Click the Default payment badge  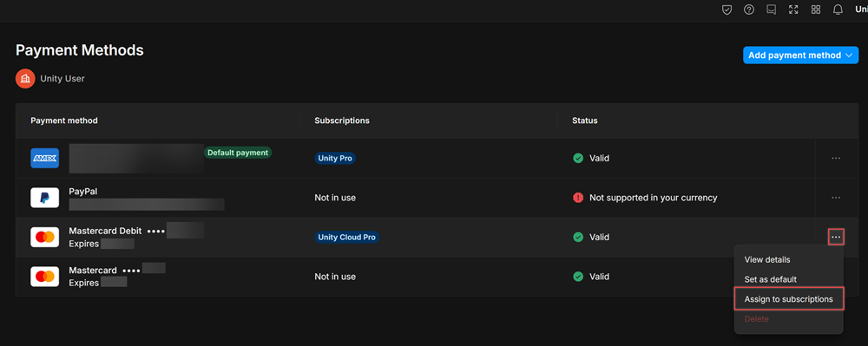click(x=238, y=153)
